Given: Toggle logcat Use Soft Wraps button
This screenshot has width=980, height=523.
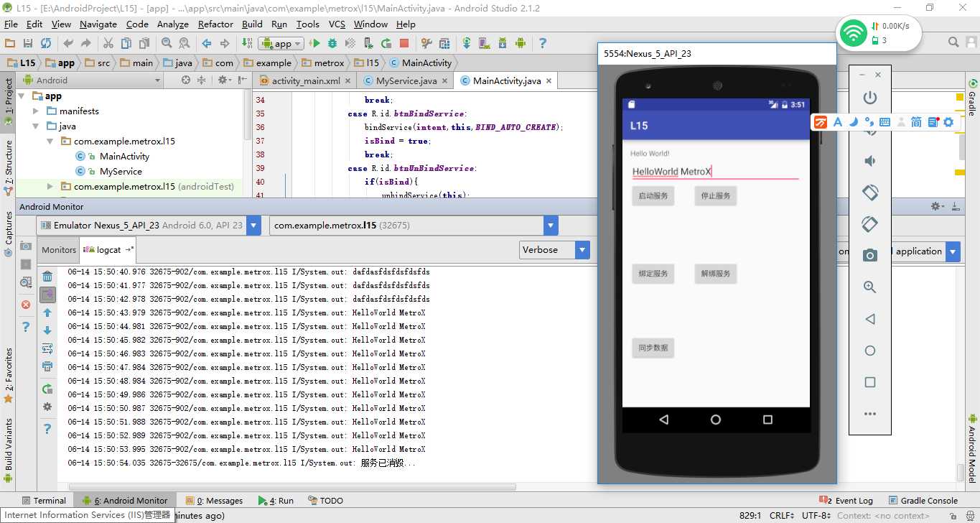Looking at the screenshot, I should point(47,348).
